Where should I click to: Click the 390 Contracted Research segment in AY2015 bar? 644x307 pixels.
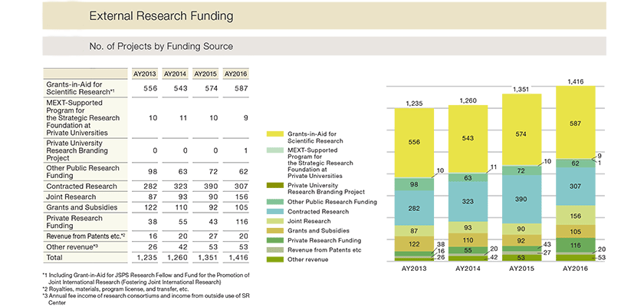521,199
